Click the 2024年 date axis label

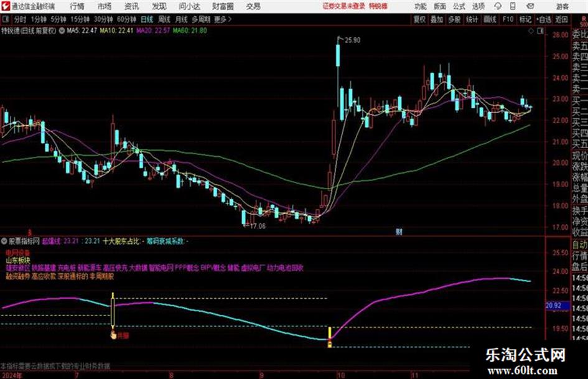click(11, 375)
